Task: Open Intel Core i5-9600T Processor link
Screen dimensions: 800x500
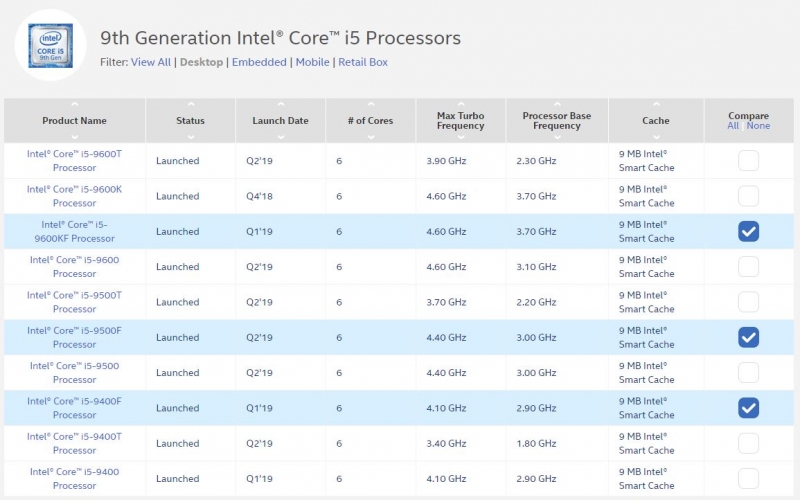Action: coord(74,161)
